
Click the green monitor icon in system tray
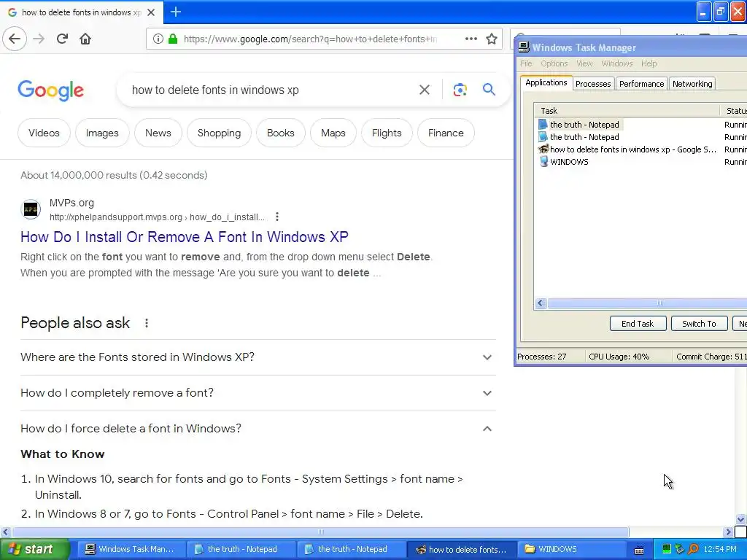(x=667, y=549)
